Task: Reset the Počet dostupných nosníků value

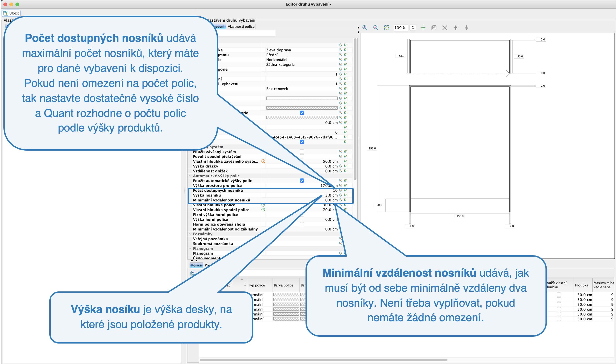Action: point(340,190)
